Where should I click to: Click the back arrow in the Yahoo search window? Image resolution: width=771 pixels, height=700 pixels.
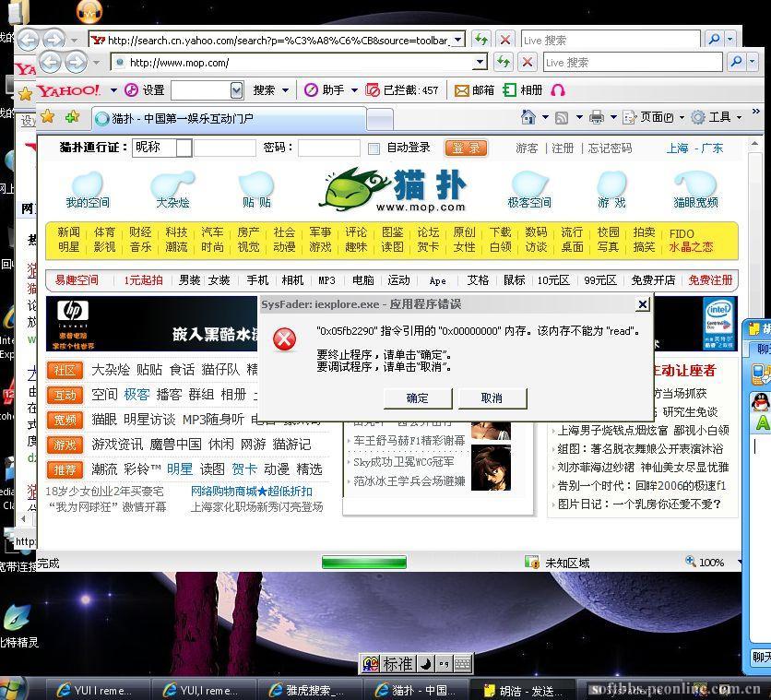[x=28, y=40]
